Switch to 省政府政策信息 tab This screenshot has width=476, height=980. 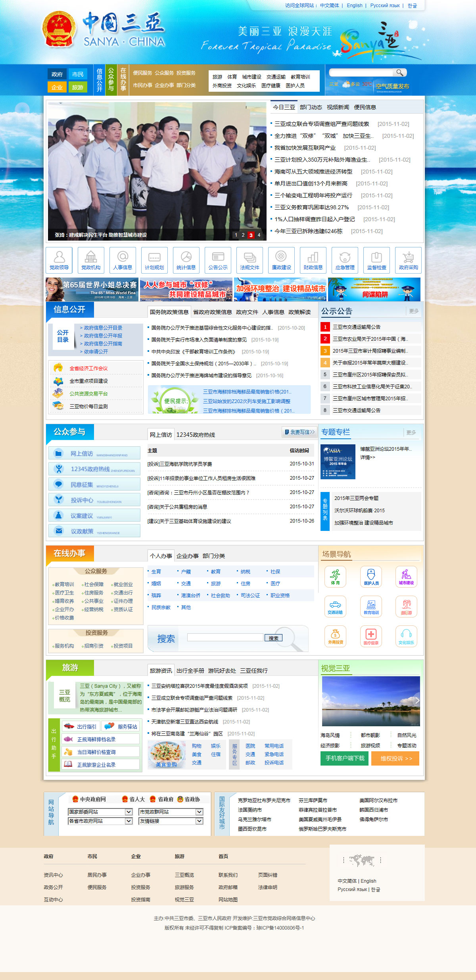tap(213, 312)
